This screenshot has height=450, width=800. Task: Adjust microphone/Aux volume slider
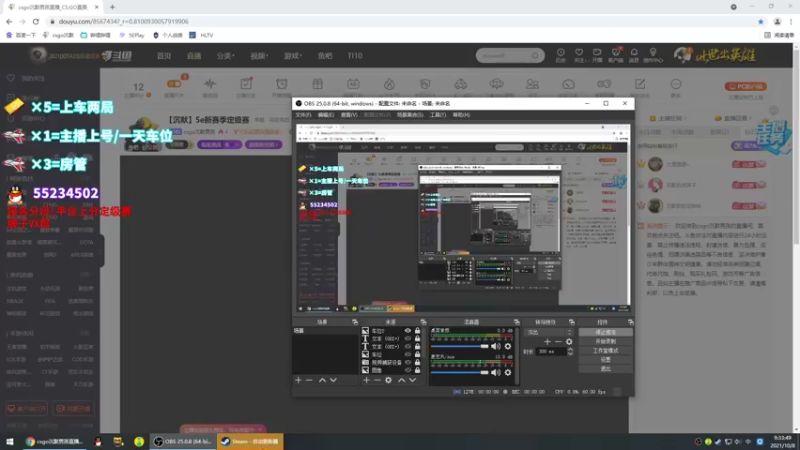[460, 372]
